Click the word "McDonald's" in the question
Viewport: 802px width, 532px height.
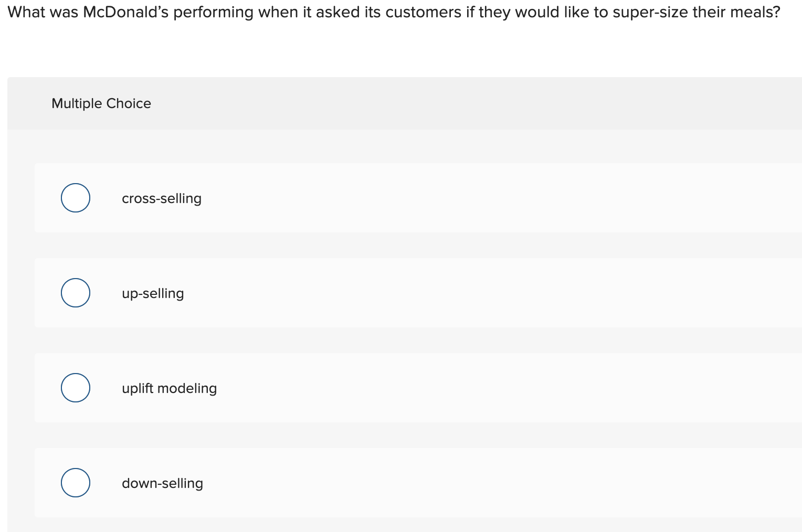coord(126,12)
